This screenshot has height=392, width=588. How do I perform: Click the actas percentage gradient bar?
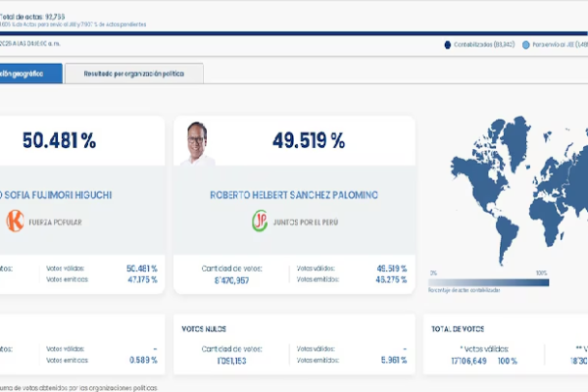click(489, 282)
